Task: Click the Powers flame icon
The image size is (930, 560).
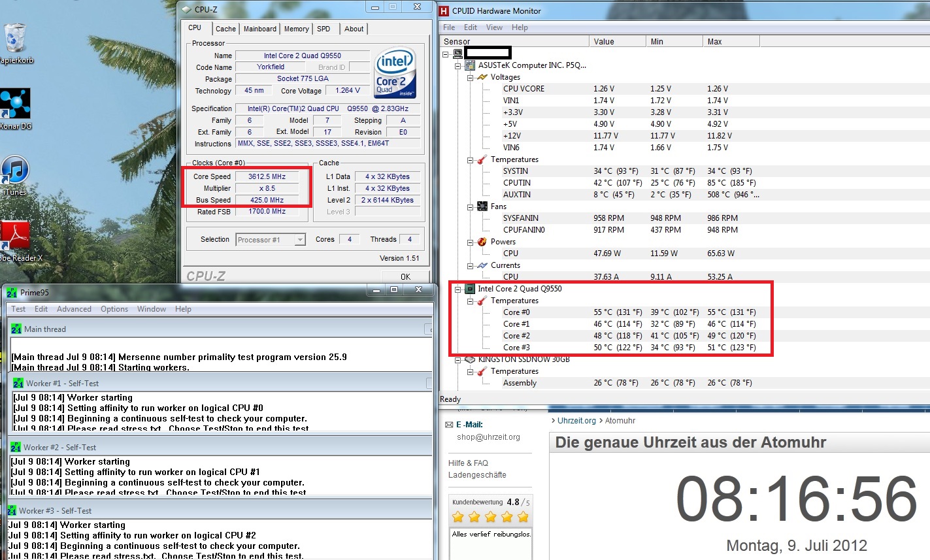Action: coord(482,242)
